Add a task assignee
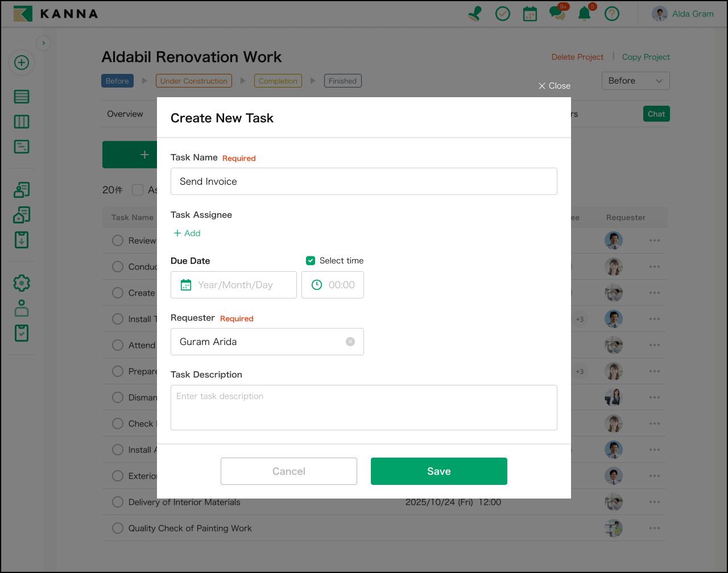The width and height of the screenshot is (728, 573). (x=187, y=233)
